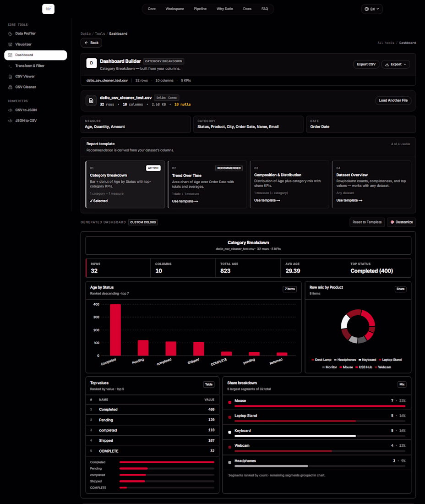The width and height of the screenshot is (425, 504).
Task: Click the donut chart in Row mix by Product
Action: (358, 326)
